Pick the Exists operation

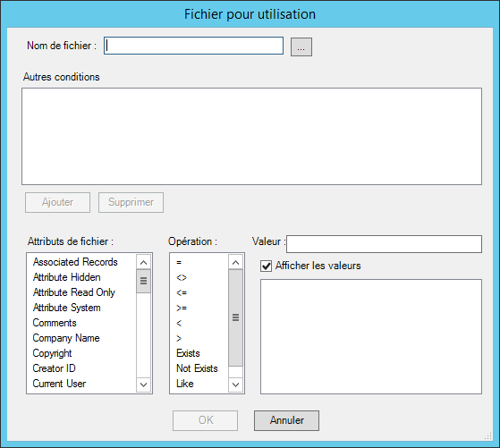188,353
